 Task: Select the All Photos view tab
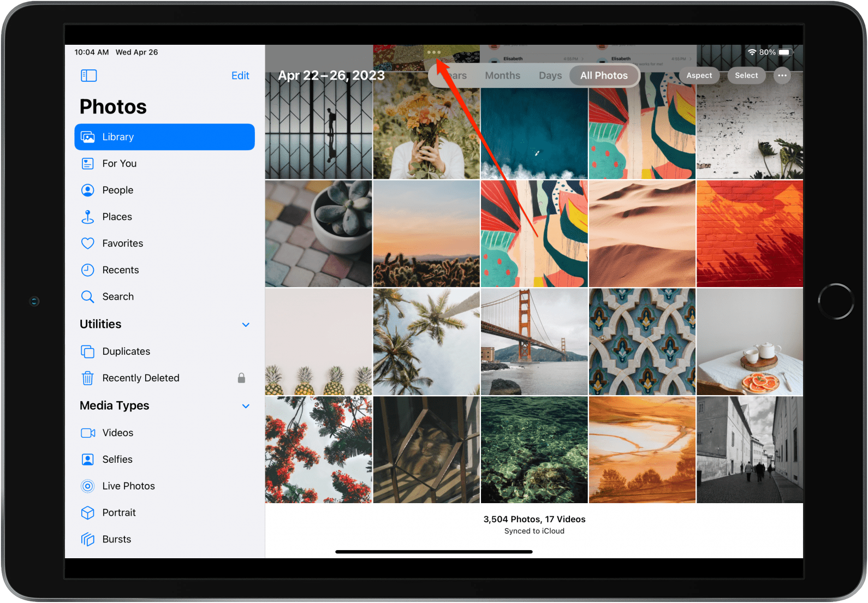pos(604,76)
